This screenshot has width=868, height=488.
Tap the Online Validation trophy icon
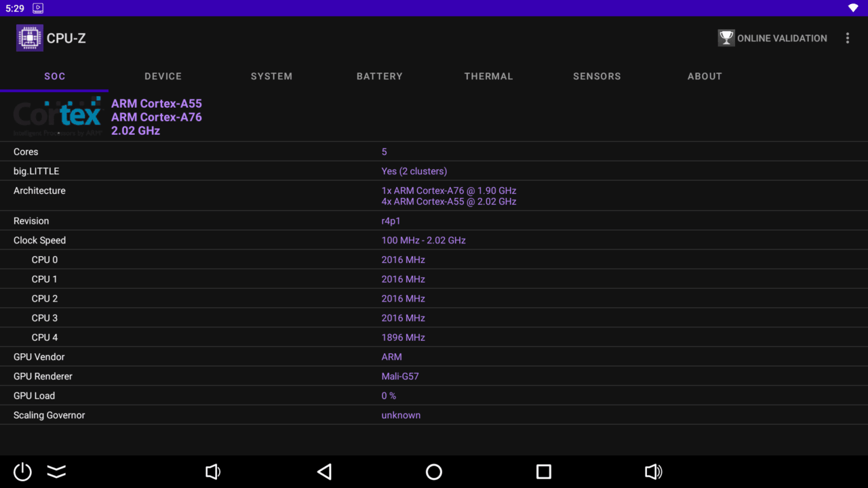point(726,38)
